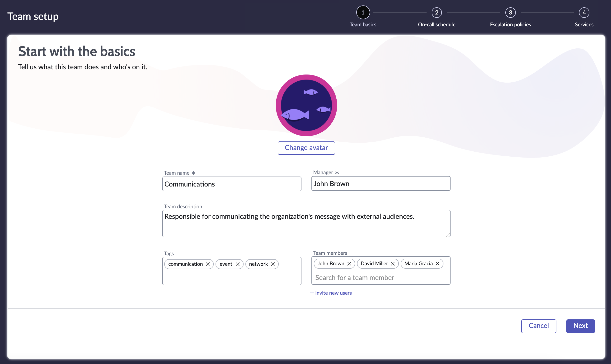
Task: Remove John Brown from team members
Action: (349, 264)
